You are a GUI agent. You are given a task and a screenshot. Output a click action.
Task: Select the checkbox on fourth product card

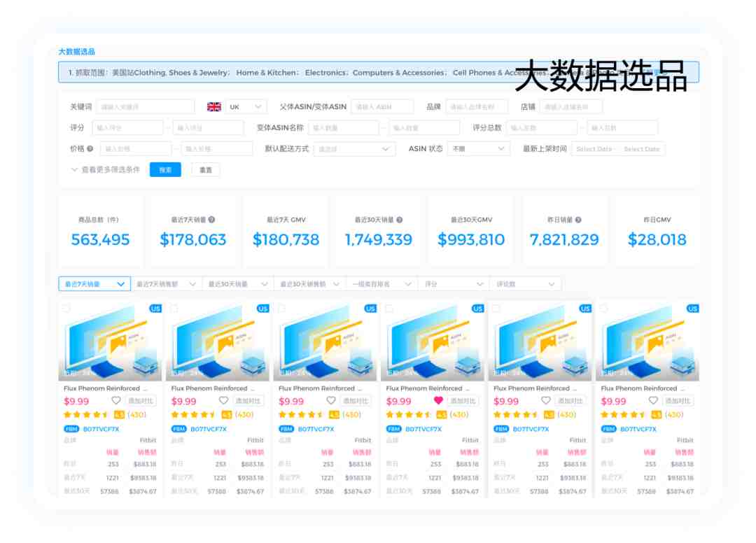pyautogui.click(x=389, y=308)
